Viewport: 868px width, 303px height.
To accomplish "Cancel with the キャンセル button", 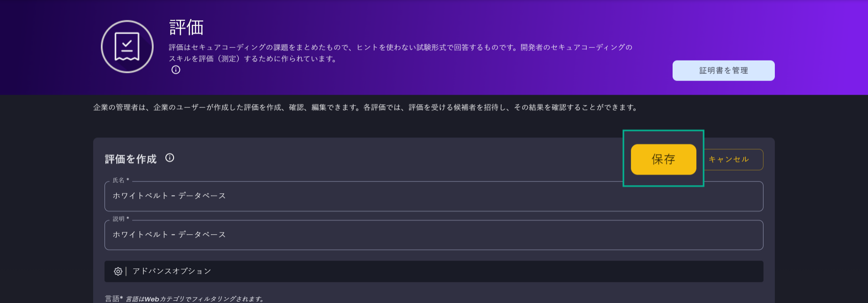I will tap(733, 160).
